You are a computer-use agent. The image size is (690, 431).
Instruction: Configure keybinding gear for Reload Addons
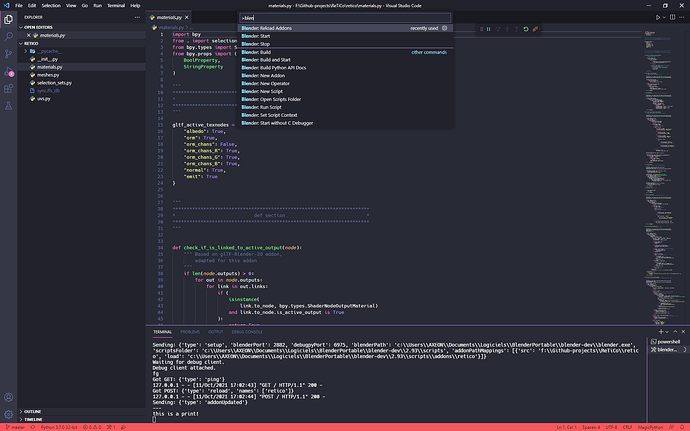(x=444, y=28)
